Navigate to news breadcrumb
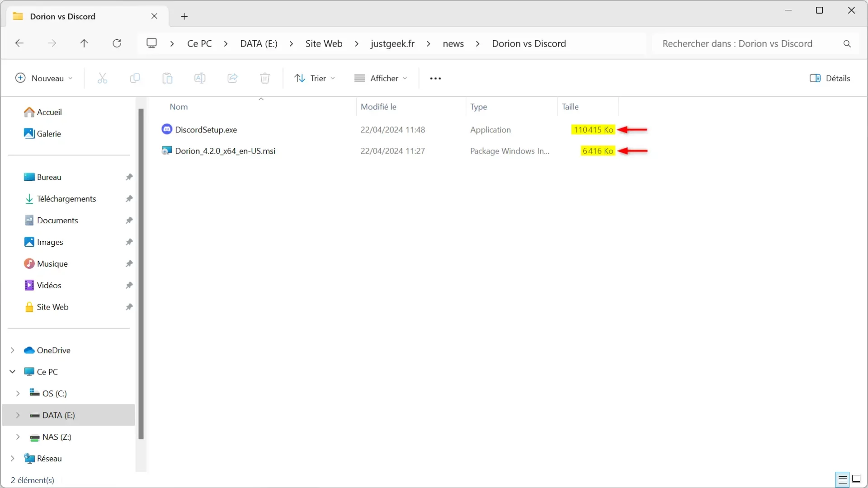868x488 pixels. (x=453, y=43)
